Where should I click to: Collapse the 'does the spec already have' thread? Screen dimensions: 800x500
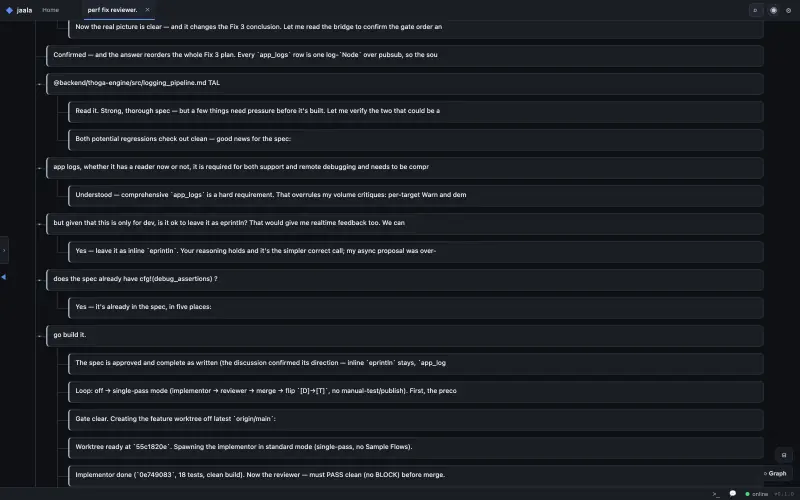pyautogui.click(x=39, y=280)
